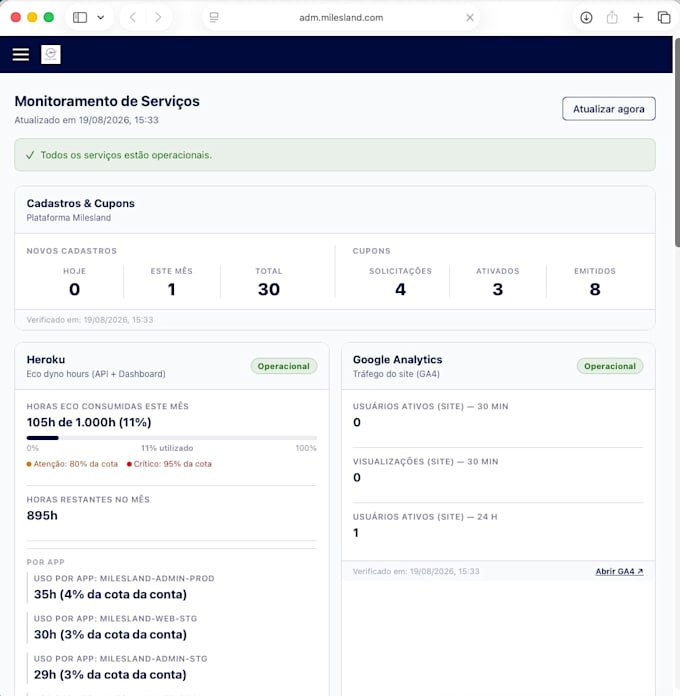The width and height of the screenshot is (680, 696).
Task: Click the Heroku card title
Action: [x=46, y=360]
